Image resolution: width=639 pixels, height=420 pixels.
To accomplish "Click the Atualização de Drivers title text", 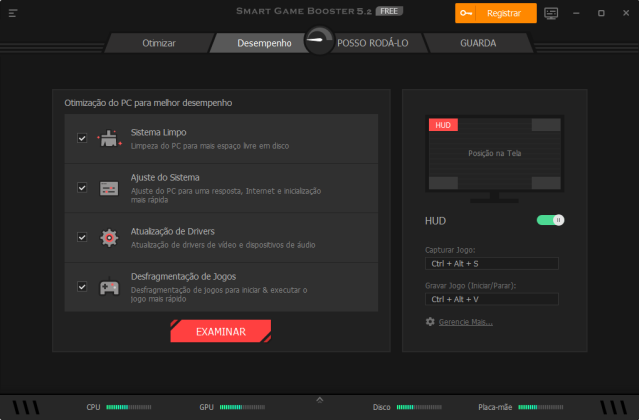I will coord(172,231).
